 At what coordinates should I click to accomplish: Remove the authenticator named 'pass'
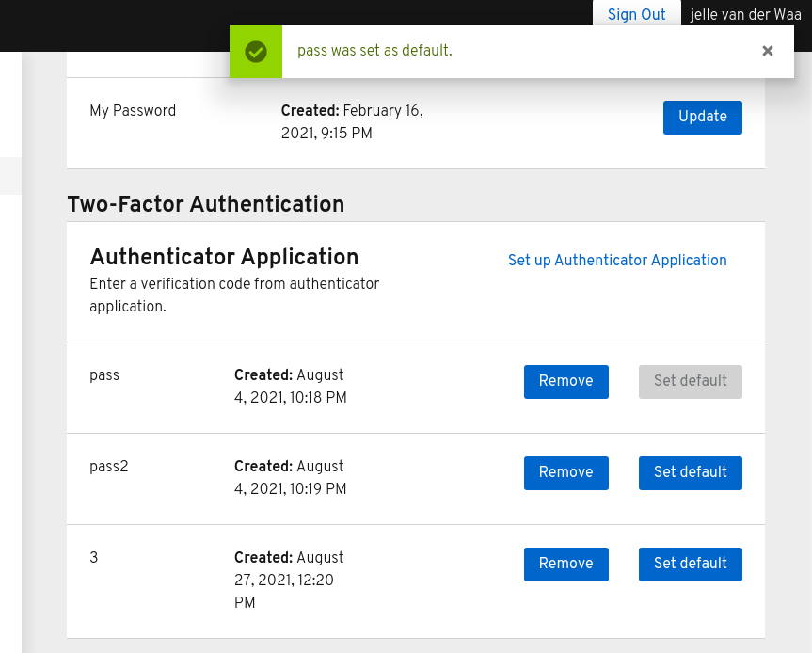tap(565, 381)
